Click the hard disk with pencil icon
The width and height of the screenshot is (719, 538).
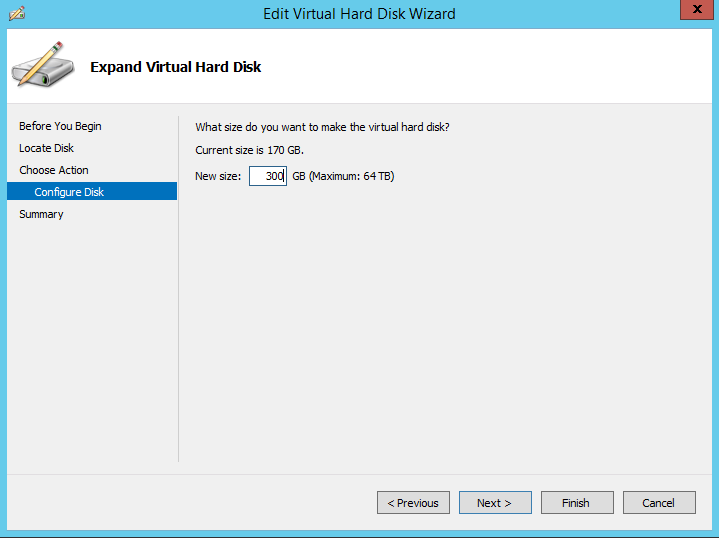[41, 67]
